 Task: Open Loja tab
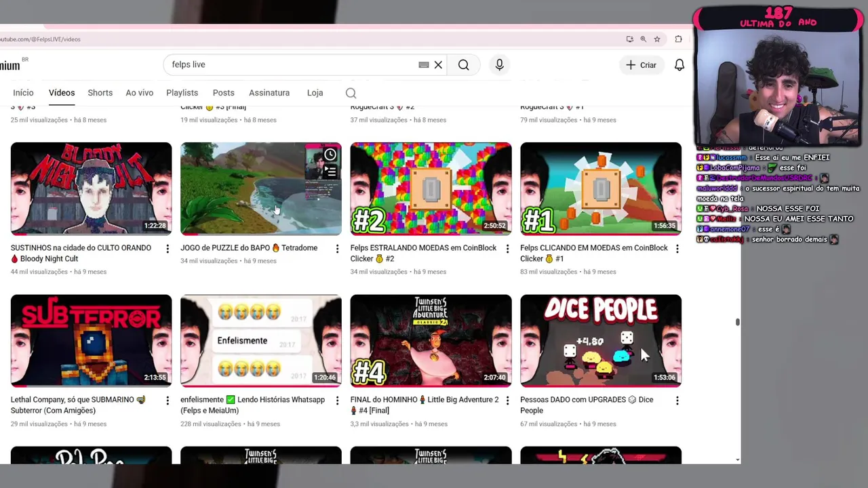click(x=315, y=93)
